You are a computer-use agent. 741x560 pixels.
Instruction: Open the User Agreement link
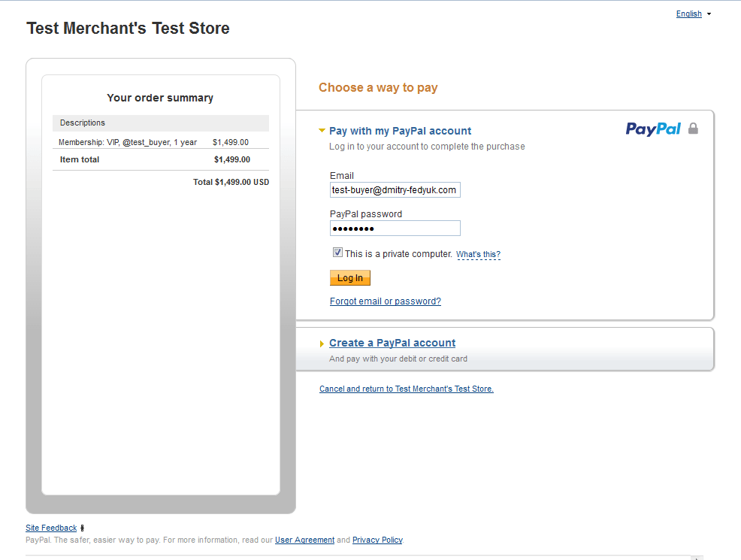305,540
